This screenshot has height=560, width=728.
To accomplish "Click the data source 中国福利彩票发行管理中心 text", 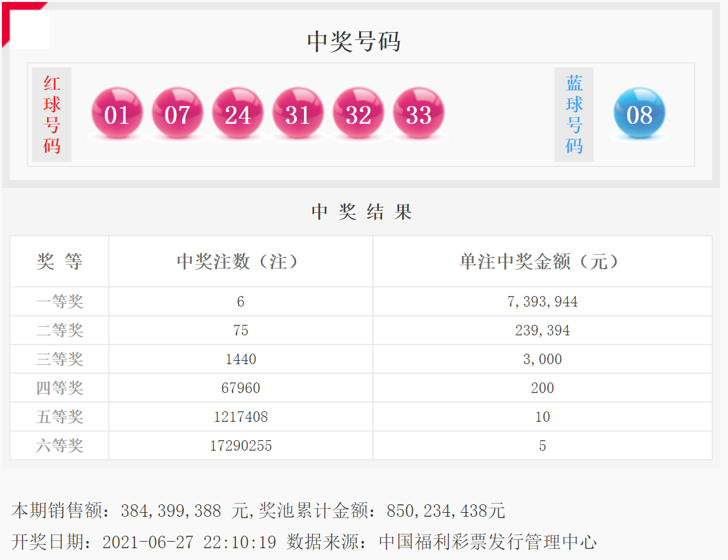I will tap(488, 542).
